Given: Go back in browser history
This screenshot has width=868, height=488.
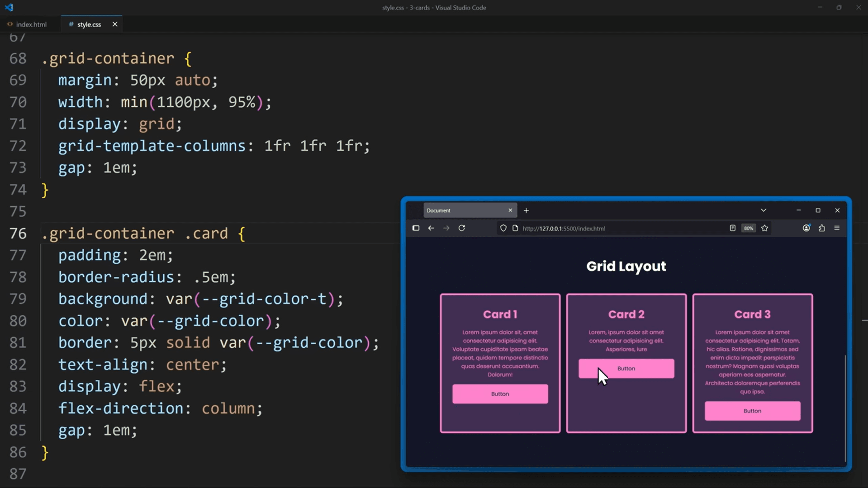Looking at the screenshot, I should click(431, 228).
